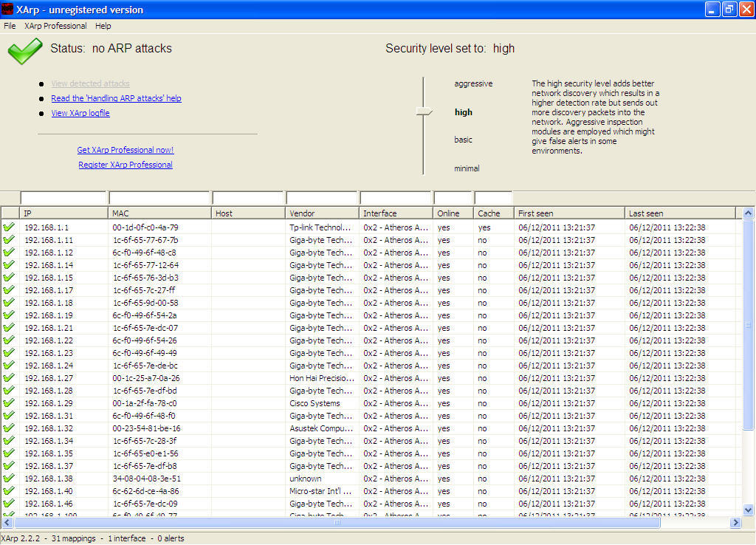This screenshot has width=756, height=545.
Task: Sort by the Online column header
Action: (x=453, y=213)
